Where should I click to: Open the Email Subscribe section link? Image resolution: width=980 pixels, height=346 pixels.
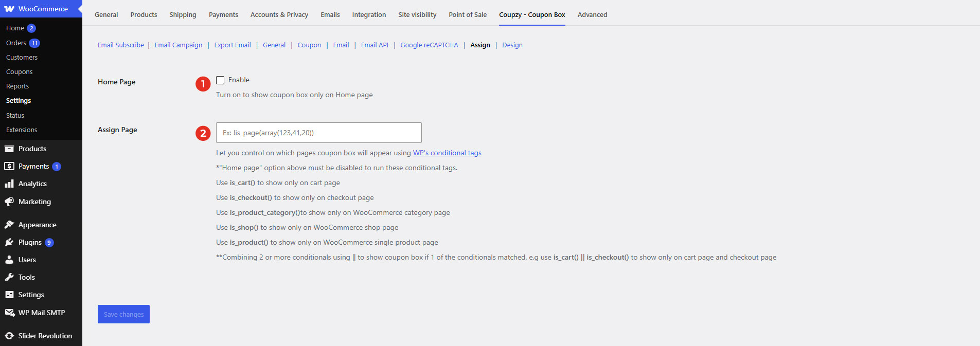(121, 45)
